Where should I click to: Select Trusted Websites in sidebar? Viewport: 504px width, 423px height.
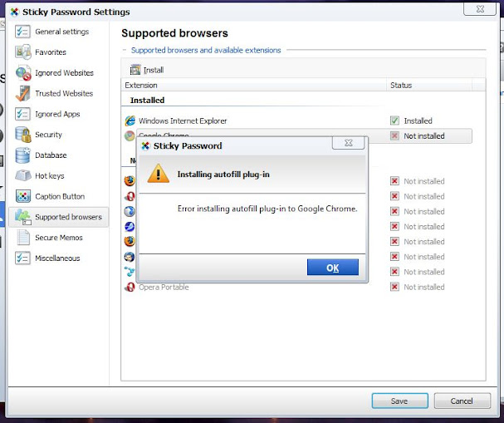point(58,93)
